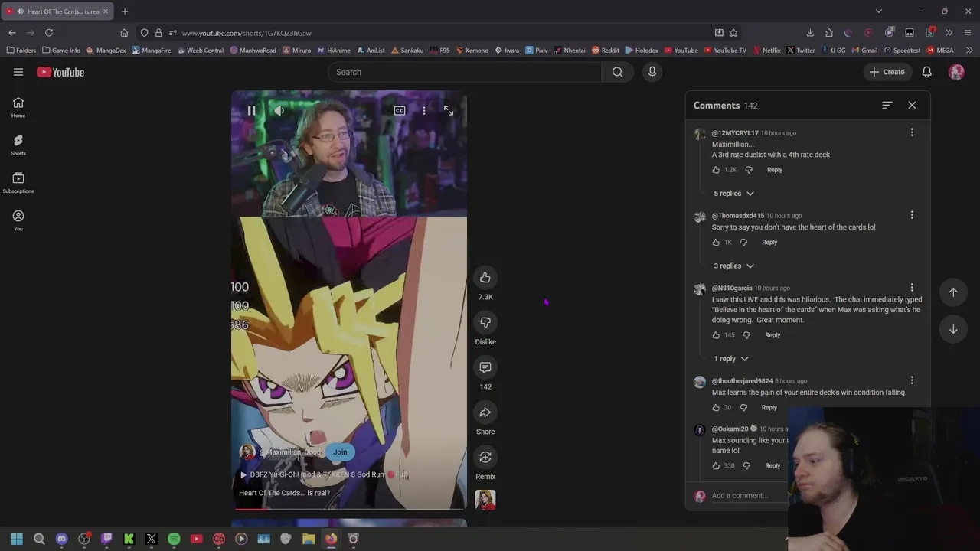Expand 1 reply thread
Screen dimensions: 980x551
pyautogui.click(x=731, y=359)
